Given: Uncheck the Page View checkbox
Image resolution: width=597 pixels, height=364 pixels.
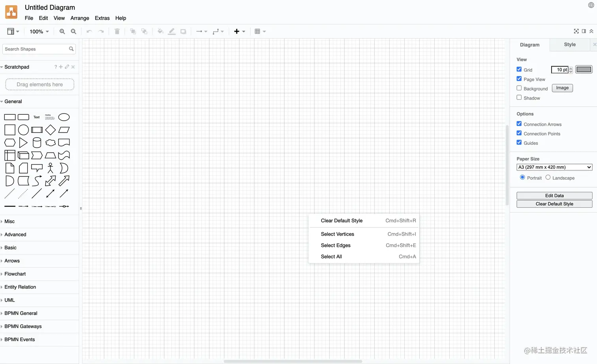Looking at the screenshot, I should click(x=519, y=79).
